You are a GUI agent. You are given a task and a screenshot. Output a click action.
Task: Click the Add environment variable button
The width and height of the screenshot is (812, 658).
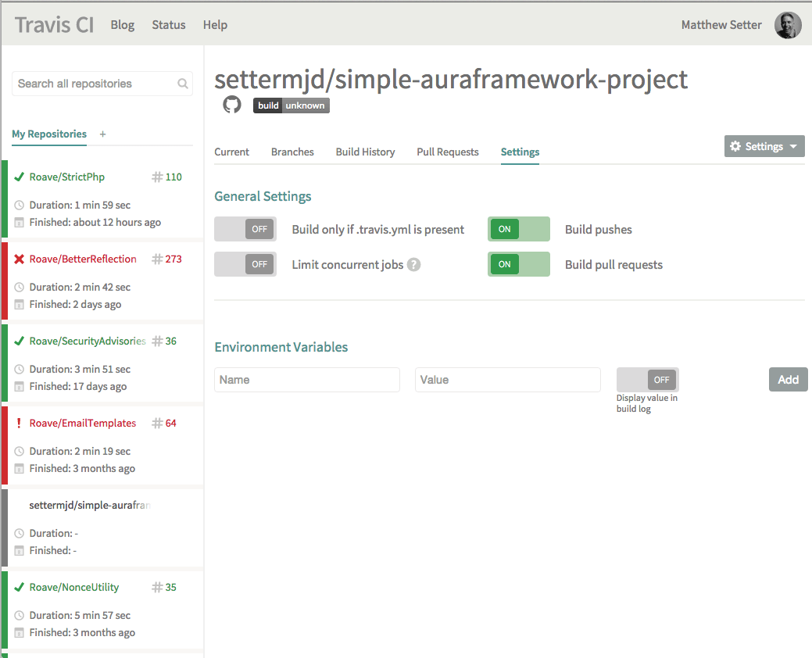pyautogui.click(x=789, y=380)
